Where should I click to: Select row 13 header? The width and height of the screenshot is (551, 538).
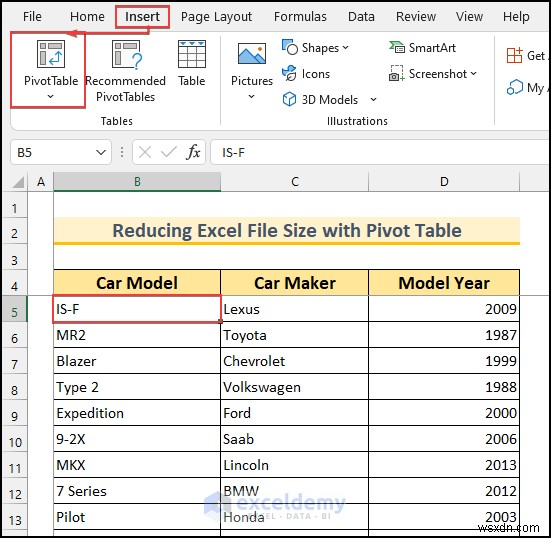[x=14, y=517]
